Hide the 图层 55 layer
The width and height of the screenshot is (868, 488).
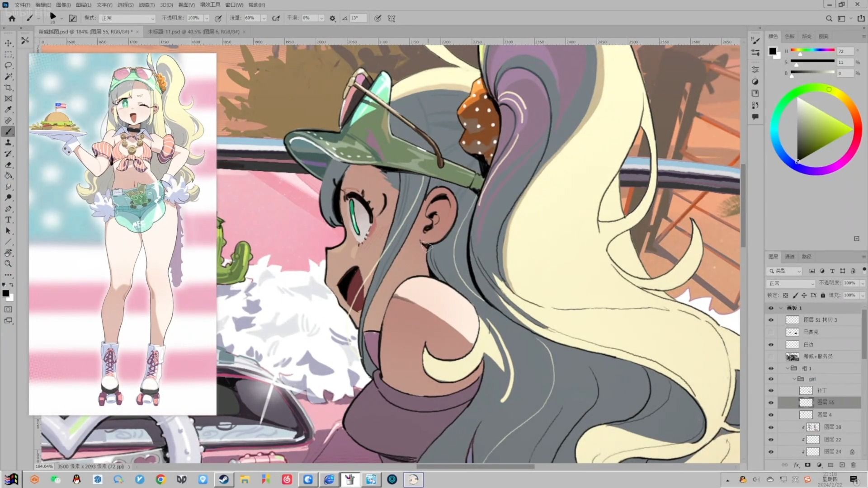pyautogui.click(x=771, y=403)
